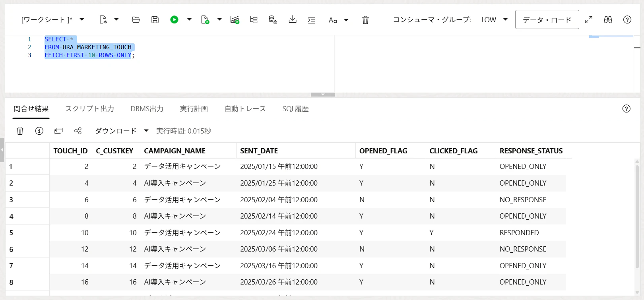Sort by RESPONSE_STATUS column header
Image resolution: width=644 pixels, height=300 pixels.
coord(531,151)
